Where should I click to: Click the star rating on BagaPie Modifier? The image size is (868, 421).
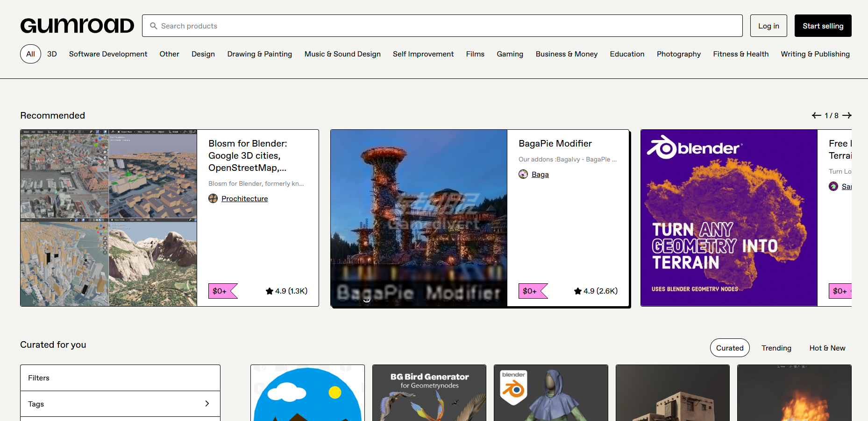click(x=596, y=291)
